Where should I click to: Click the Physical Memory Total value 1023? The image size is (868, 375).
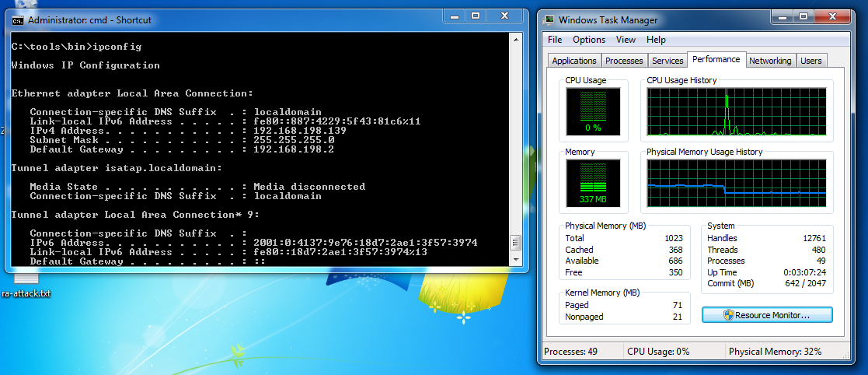pyautogui.click(x=674, y=238)
